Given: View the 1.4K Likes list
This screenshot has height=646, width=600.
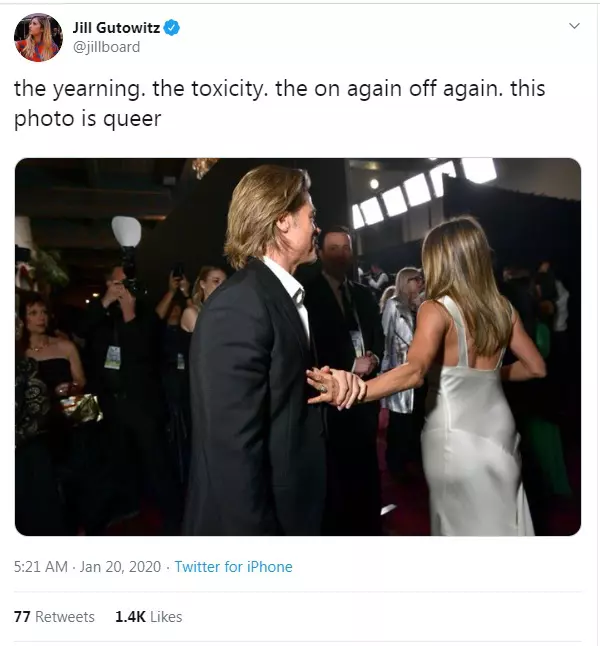Looking at the screenshot, I should pyautogui.click(x=148, y=617).
